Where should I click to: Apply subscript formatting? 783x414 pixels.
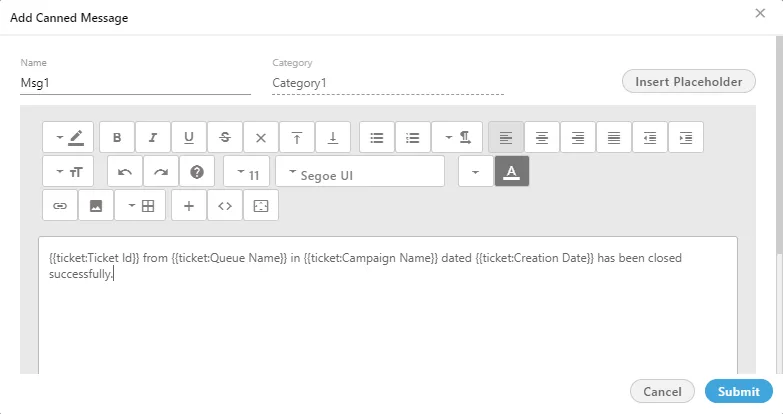[x=333, y=137]
